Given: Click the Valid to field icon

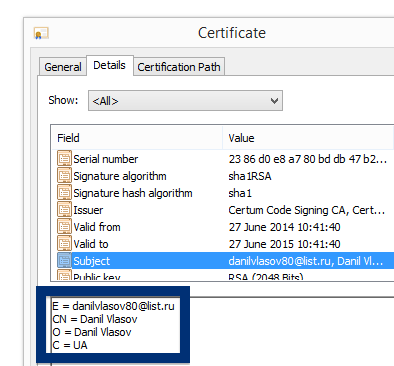Looking at the screenshot, I should [x=64, y=243].
